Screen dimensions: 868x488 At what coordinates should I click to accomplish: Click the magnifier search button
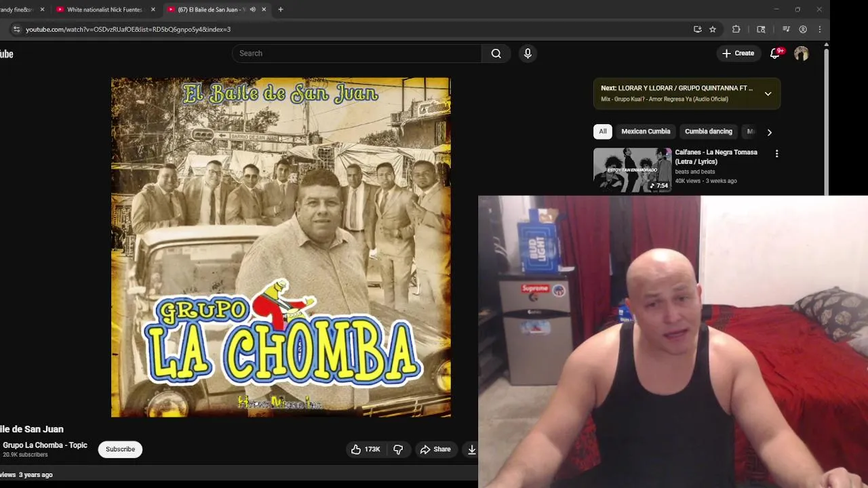point(496,54)
